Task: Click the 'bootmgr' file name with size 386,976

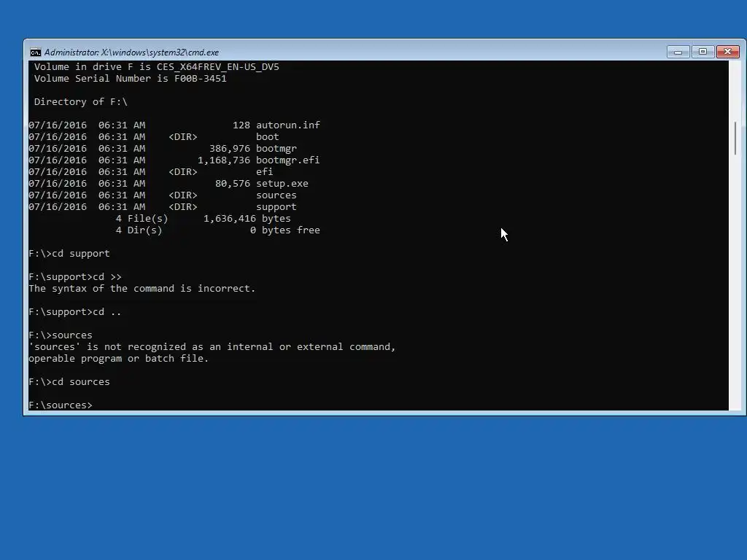Action: click(276, 149)
